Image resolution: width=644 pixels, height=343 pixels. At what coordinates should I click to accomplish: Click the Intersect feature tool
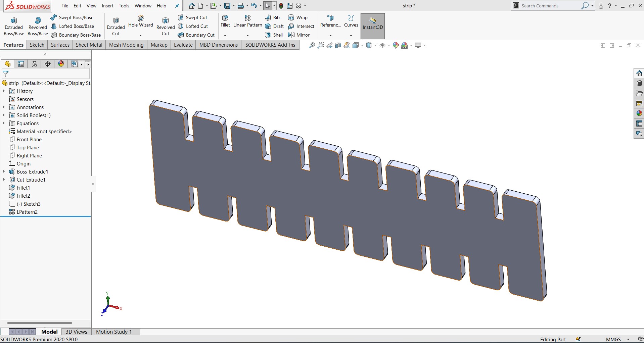pos(301,26)
